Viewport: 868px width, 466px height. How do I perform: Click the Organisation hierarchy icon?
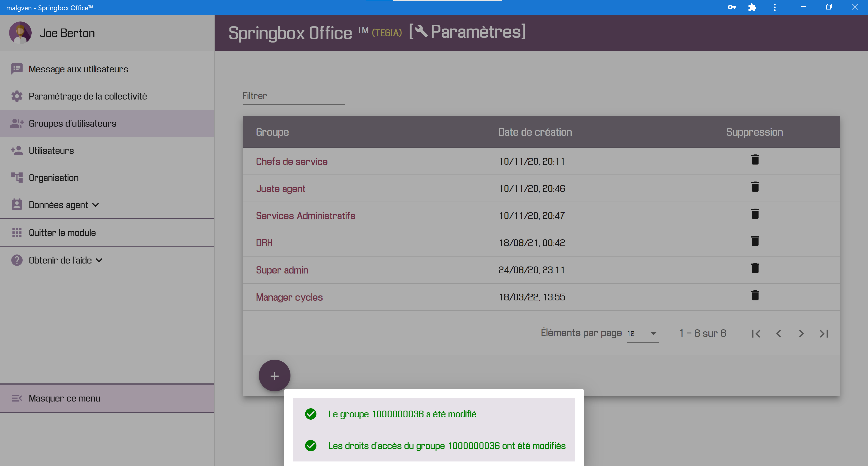coord(17,177)
